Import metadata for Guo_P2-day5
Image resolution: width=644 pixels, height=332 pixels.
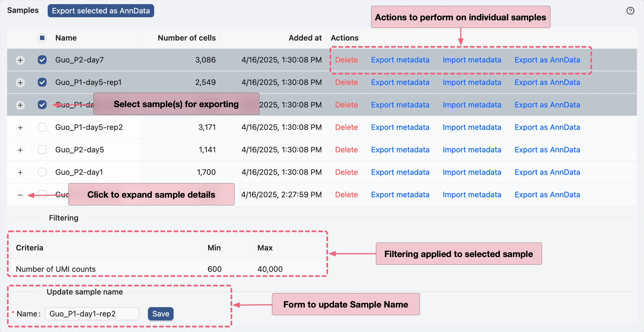click(472, 150)
